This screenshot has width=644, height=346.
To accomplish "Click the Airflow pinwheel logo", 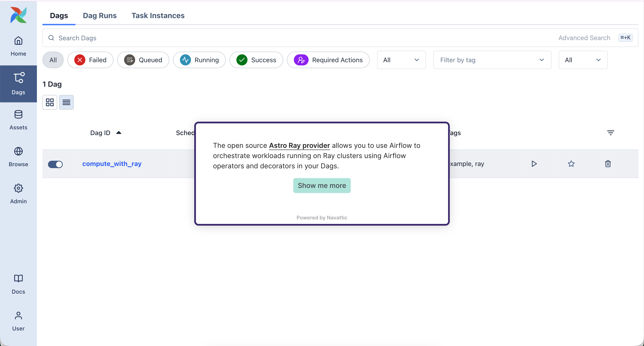I will [x=18, y=15].
